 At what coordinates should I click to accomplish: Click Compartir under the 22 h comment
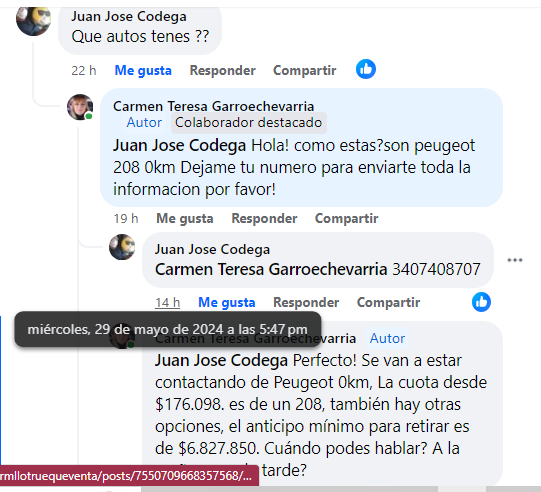[305, 70]
